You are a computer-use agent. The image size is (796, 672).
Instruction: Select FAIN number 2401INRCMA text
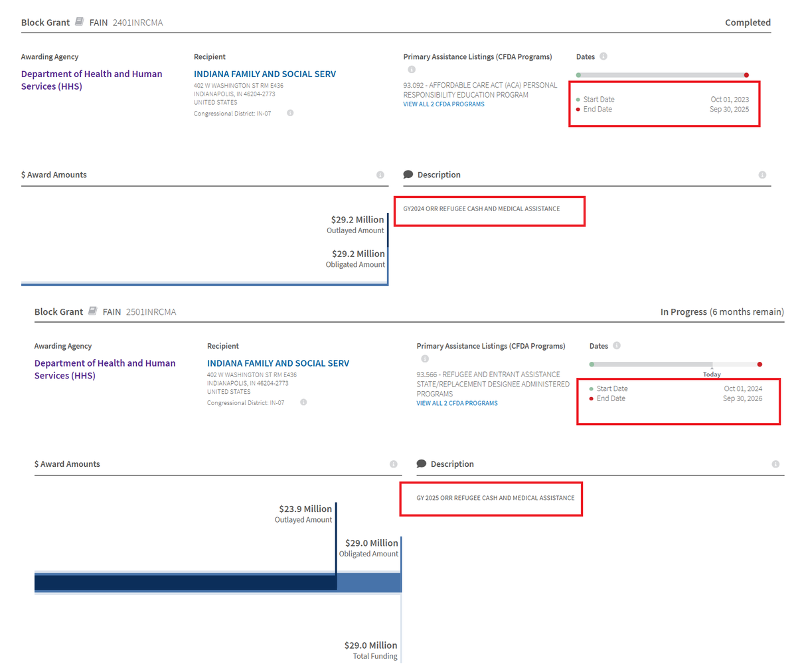coord(137,23)
